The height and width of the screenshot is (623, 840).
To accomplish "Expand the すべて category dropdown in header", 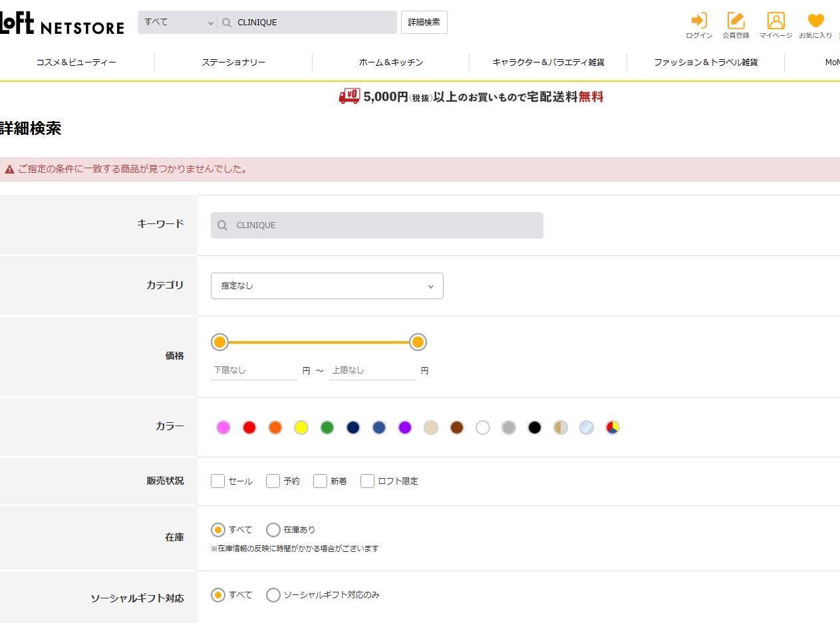I will click(x=178, y=22).
